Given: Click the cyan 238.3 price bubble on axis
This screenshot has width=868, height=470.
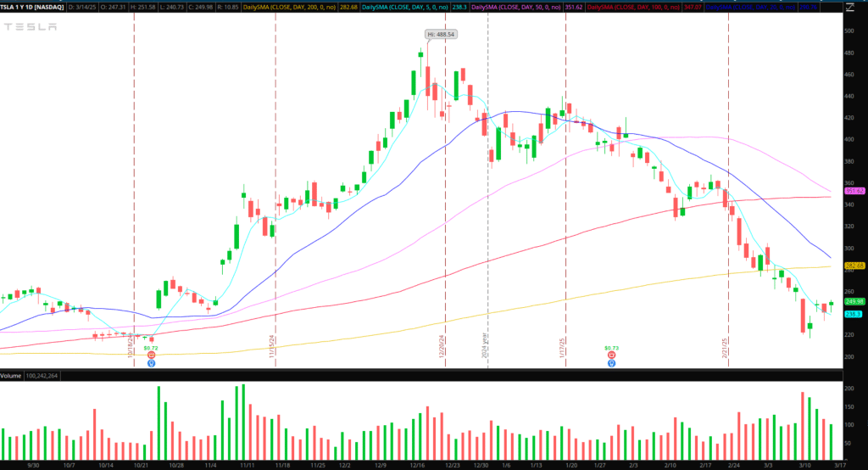Looking at the screenshot, I should point(853,314).
